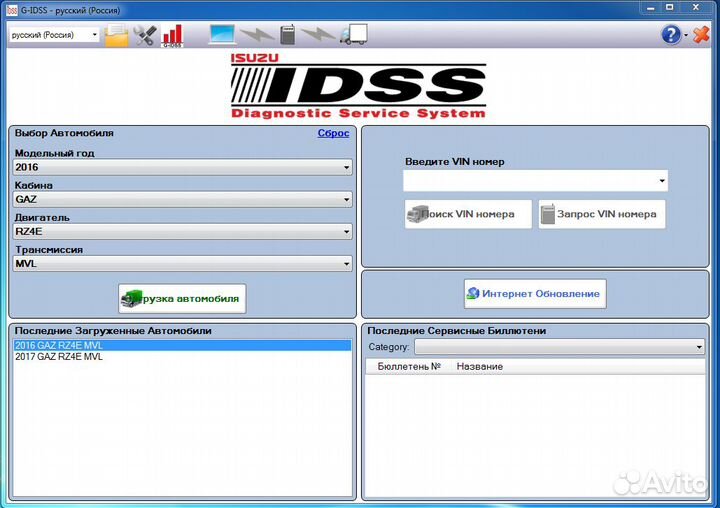Open the folder icon in toolbar

coord(117,36)
